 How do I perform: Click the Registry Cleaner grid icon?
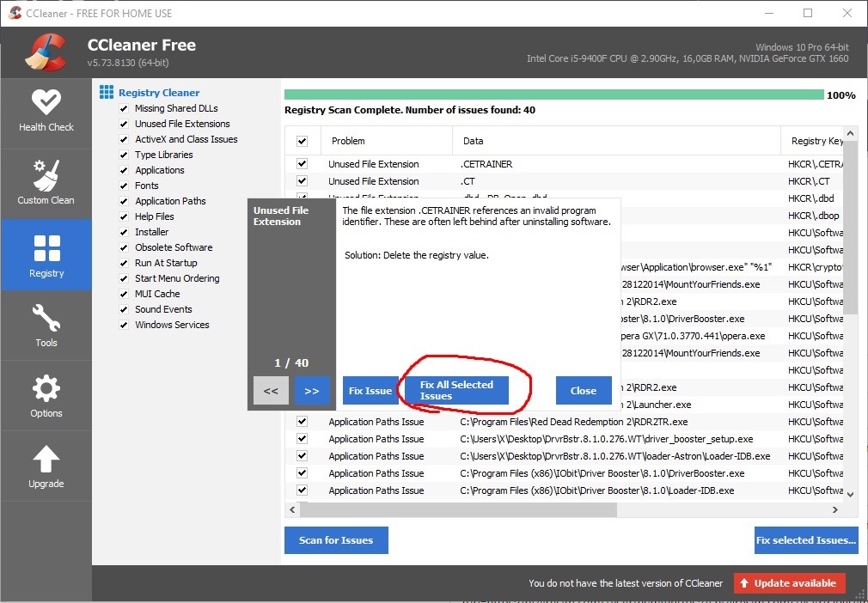pos(107,93)
